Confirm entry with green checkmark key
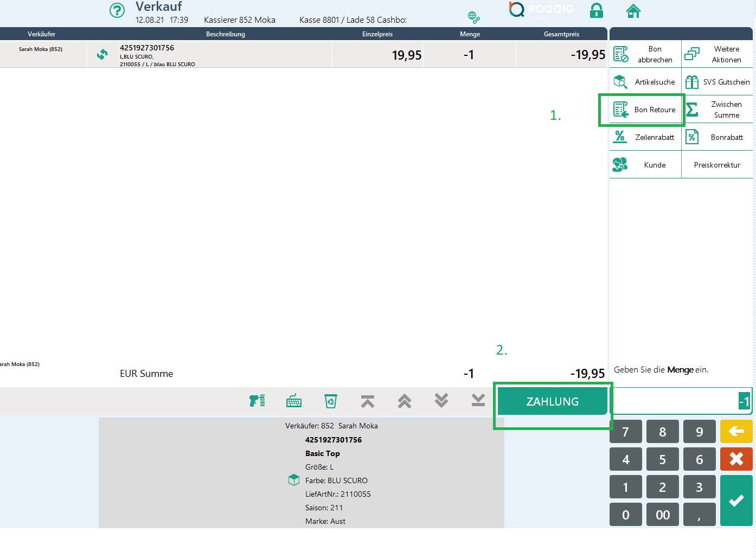Image resolution: width=756 pixels, height=558 pixels. click(x=736, y=501)
